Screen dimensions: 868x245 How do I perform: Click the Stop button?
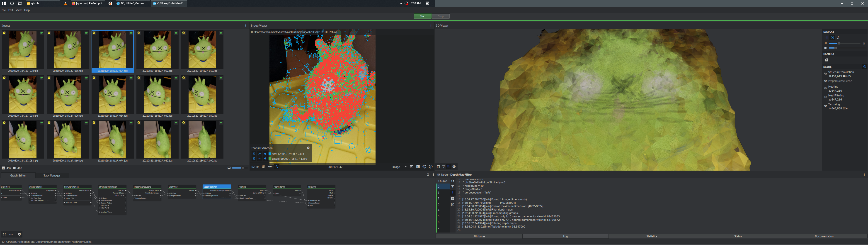(441, 16)
